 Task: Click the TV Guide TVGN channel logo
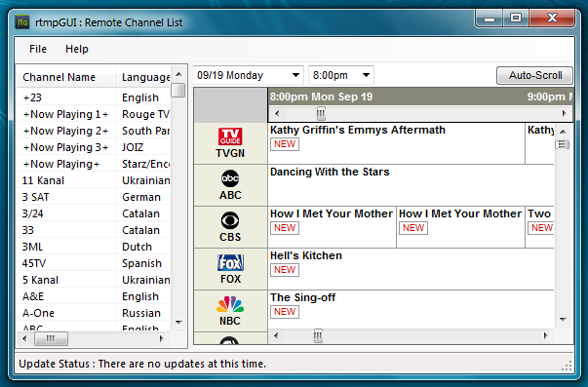point(230,136)
